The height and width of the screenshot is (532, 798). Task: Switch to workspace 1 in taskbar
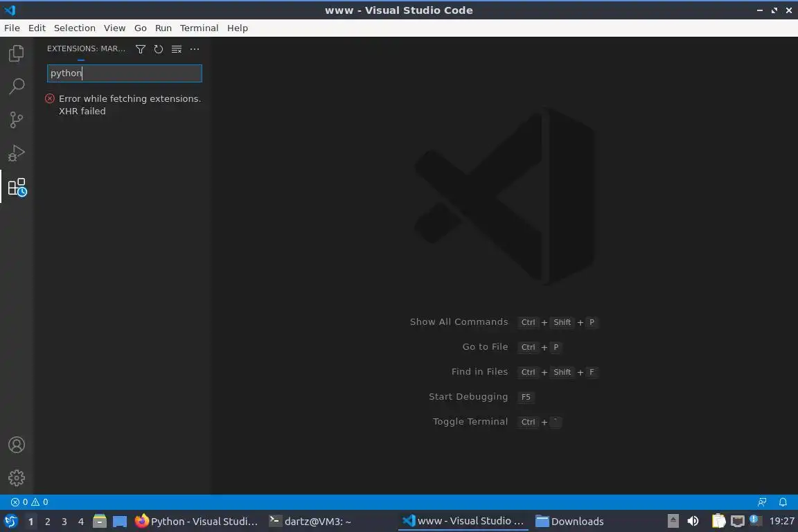pyautogui.click(x=30, y=522)
